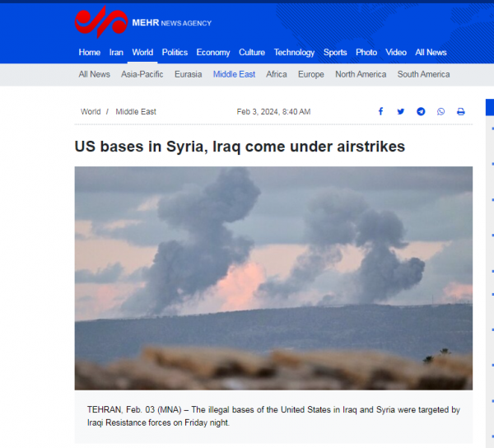Select Eurasia sub-category tab

tap(188, 74)
